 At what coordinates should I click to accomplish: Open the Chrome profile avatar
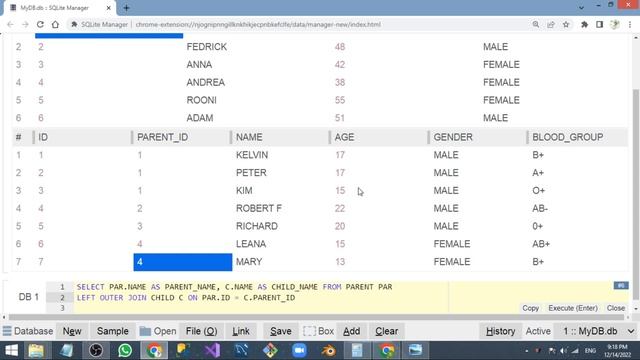615,24
